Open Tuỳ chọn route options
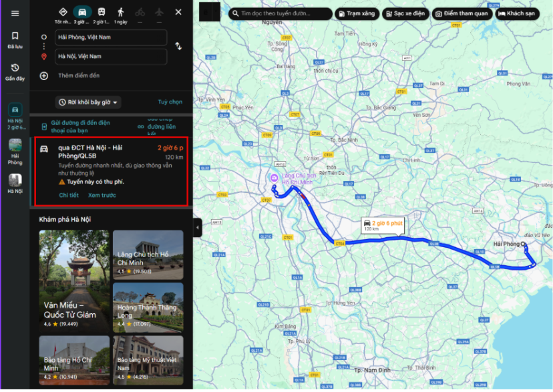This screenshot has height=392, width=553. (x=170, y=102)
